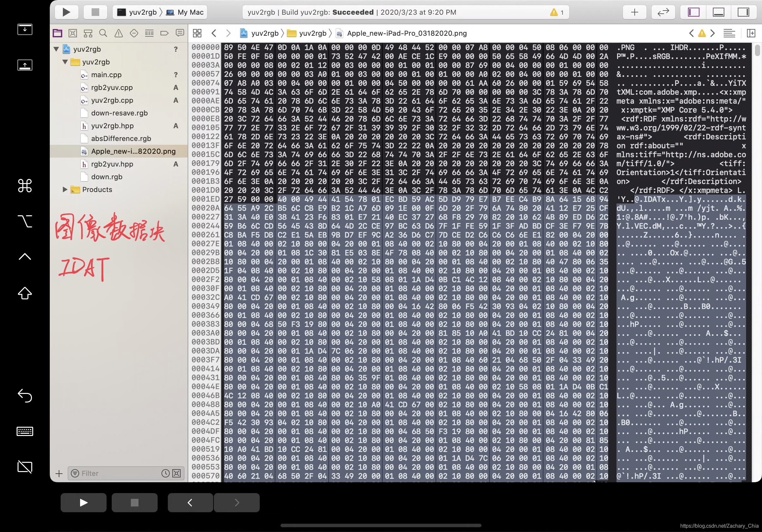Click the Library plus button in toolbar
762x532 pixels.
tap(634, 12)
